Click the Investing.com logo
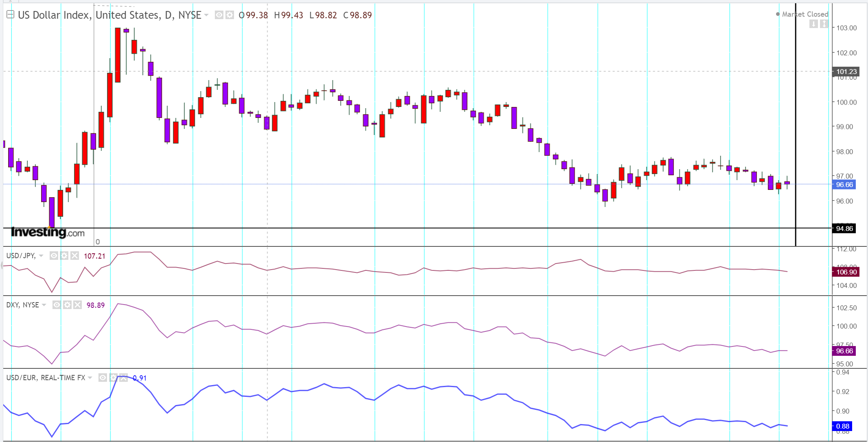868x442 pixels. 48,232
